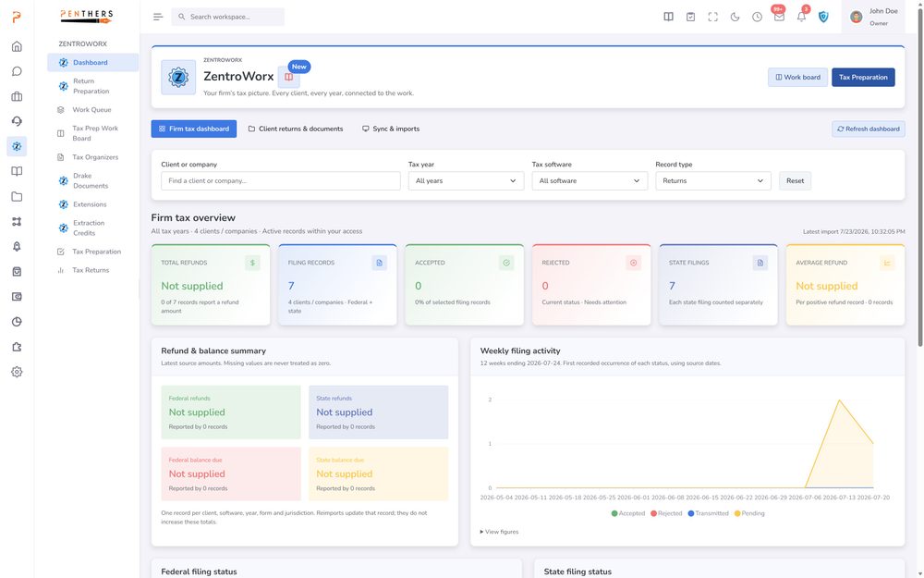Toggle the Rejected series in the chart legend
Viewport: 924px width, 578px height.
[666, 513]
